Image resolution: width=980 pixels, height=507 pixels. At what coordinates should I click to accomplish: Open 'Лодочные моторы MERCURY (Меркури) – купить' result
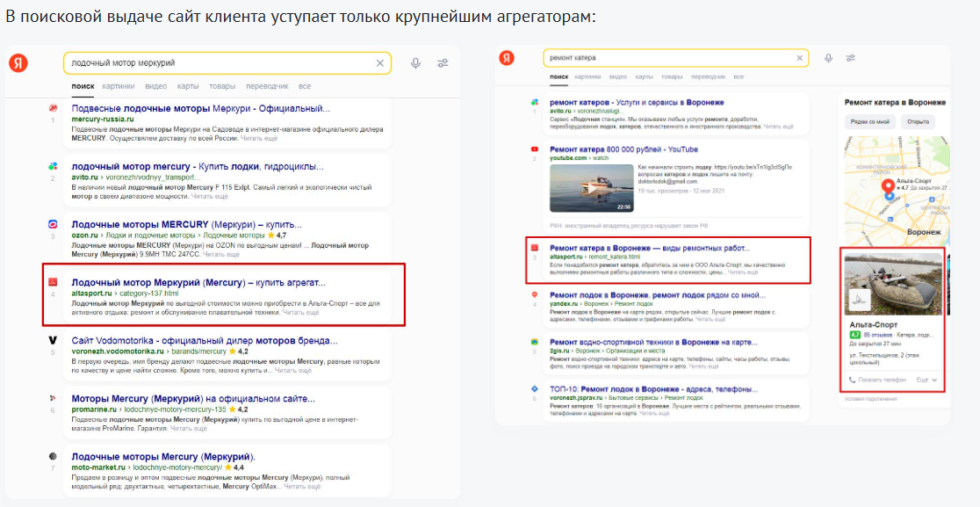(187, 224)
